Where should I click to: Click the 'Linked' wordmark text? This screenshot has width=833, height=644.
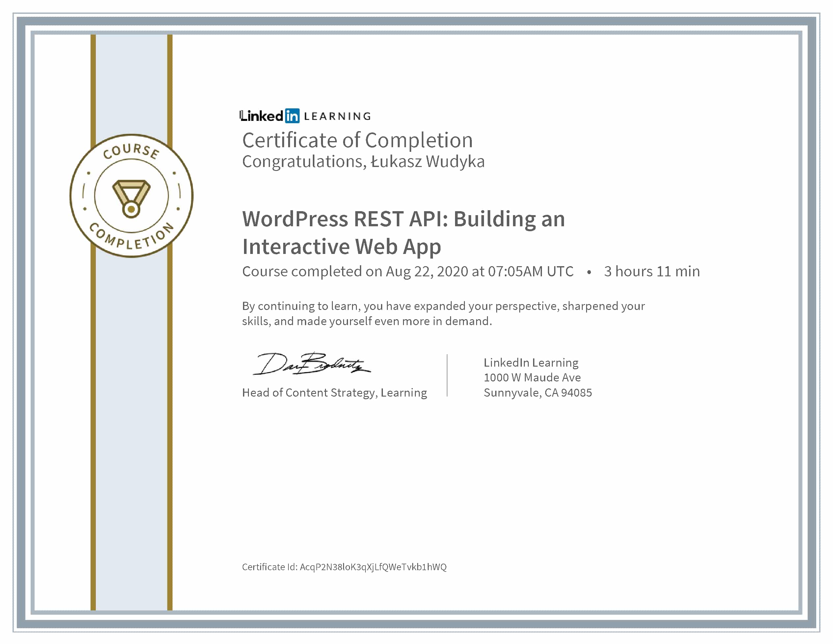point(262,116)
